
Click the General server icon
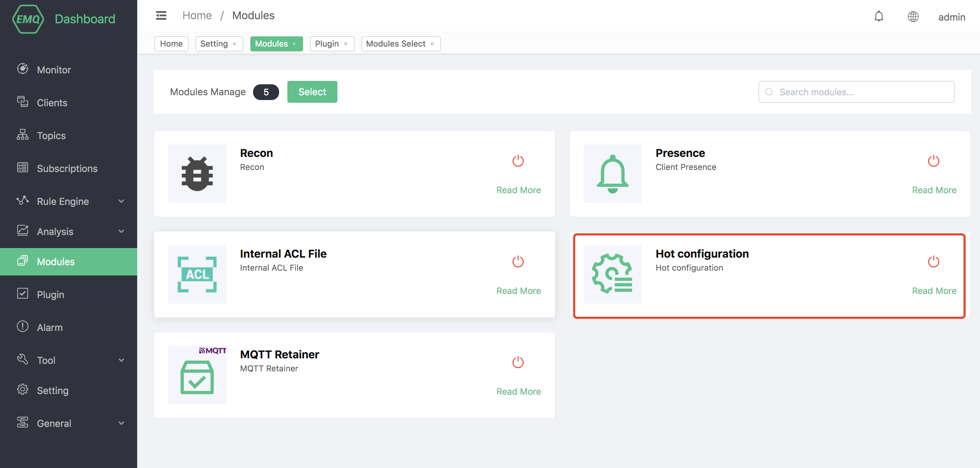click(22, 422)
